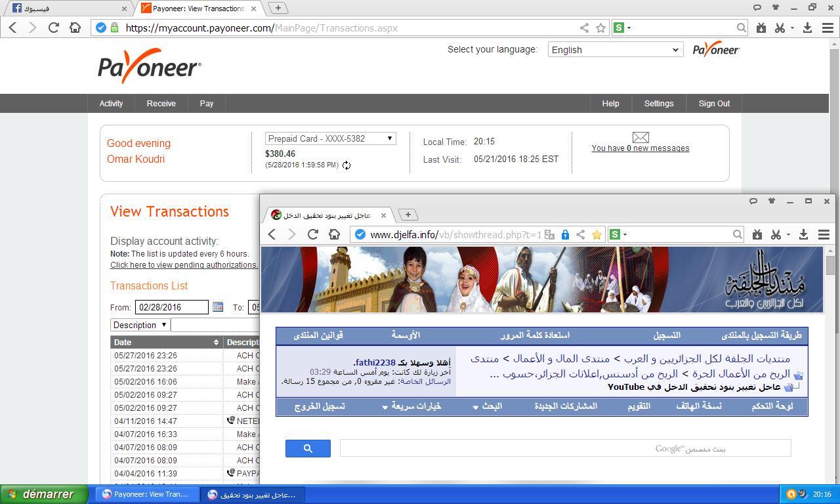Image resolution: width=840 pixels, height=504 pixels.
Task: Open the Receive menu
Action: (x=161, y=103)
